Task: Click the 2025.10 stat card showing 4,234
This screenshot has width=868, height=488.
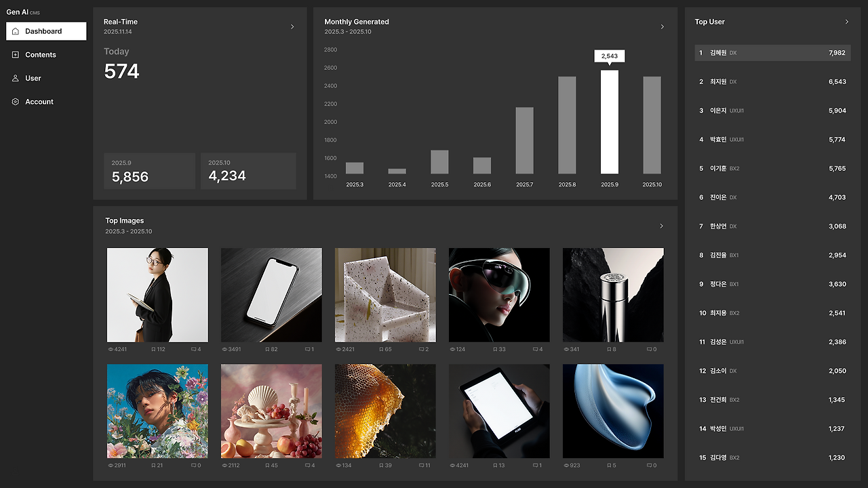Action: tap(248, 171)
